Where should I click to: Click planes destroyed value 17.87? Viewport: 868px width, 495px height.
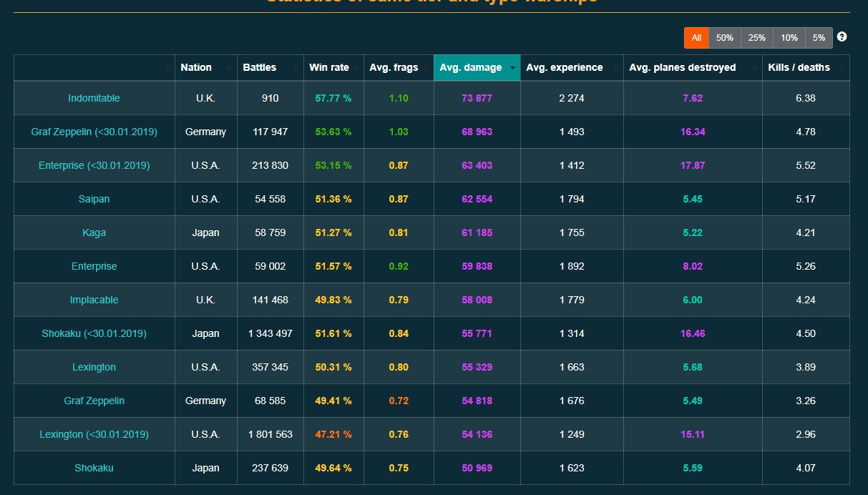[693, 165]
